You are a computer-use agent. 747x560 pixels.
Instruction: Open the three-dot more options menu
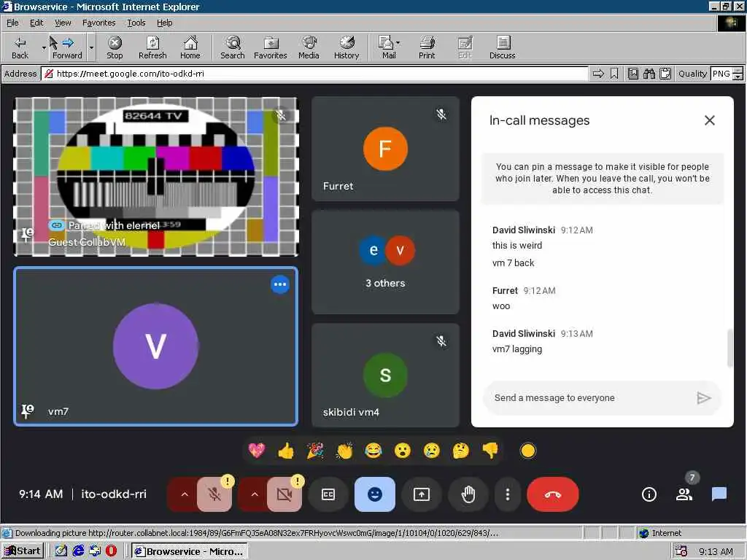(x=508, y=495)
